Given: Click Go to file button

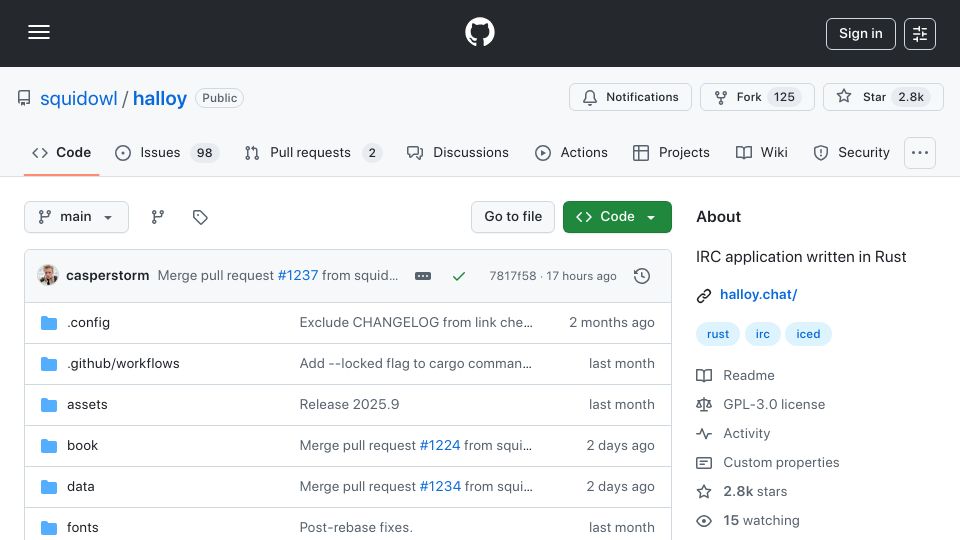Looking at the screenshot, I should pyautogui.click(x=513, y=217).
